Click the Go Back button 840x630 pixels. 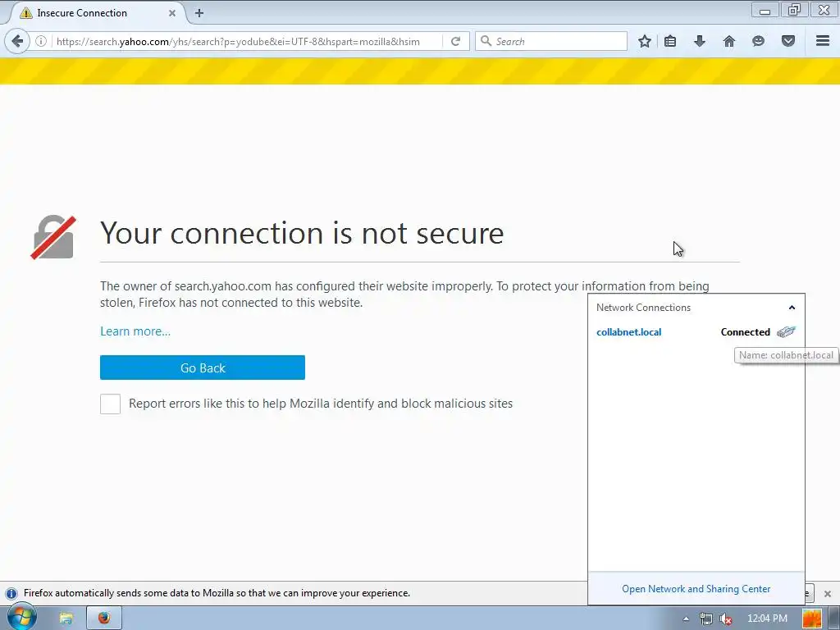click(x=203, y=367)
